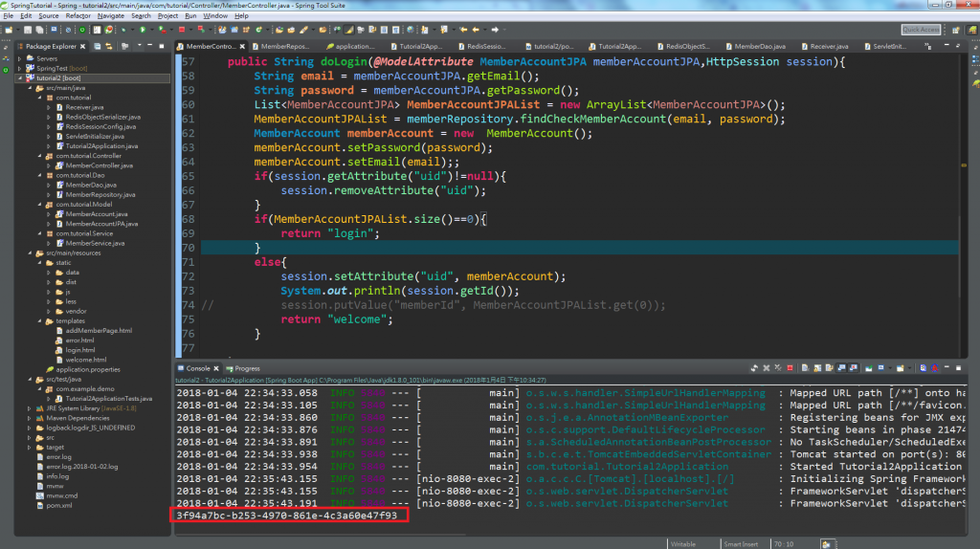This screenshot has width=980, height=549.
Task: Maximize the Package Explorer view
Action: pyautogui.click(x=162, y=46)
